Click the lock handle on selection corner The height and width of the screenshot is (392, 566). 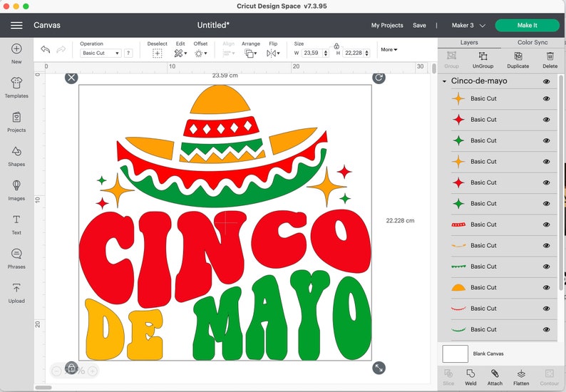71,368
